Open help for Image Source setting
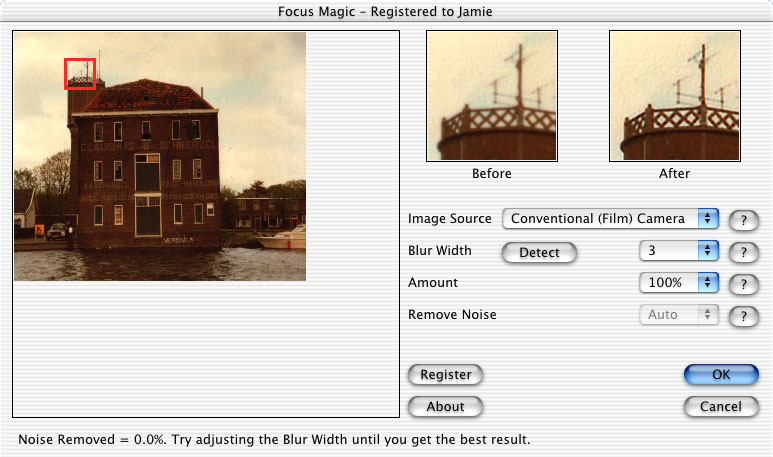Image resolution: width=773 pixels, height=457 pixels. 743,220
